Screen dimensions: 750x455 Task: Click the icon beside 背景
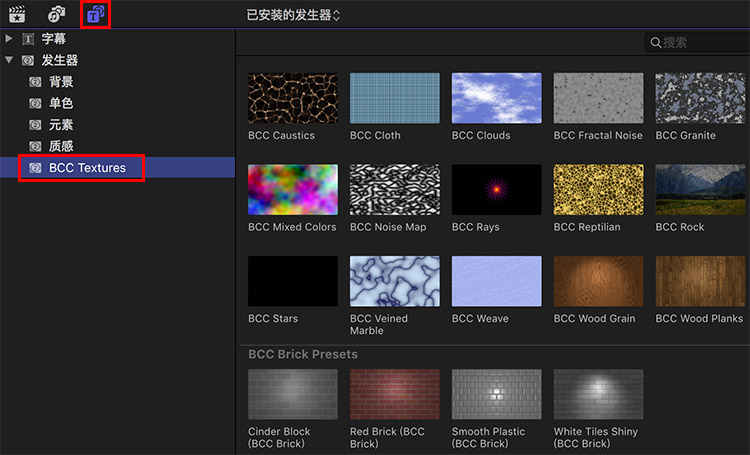click(35, 82)
